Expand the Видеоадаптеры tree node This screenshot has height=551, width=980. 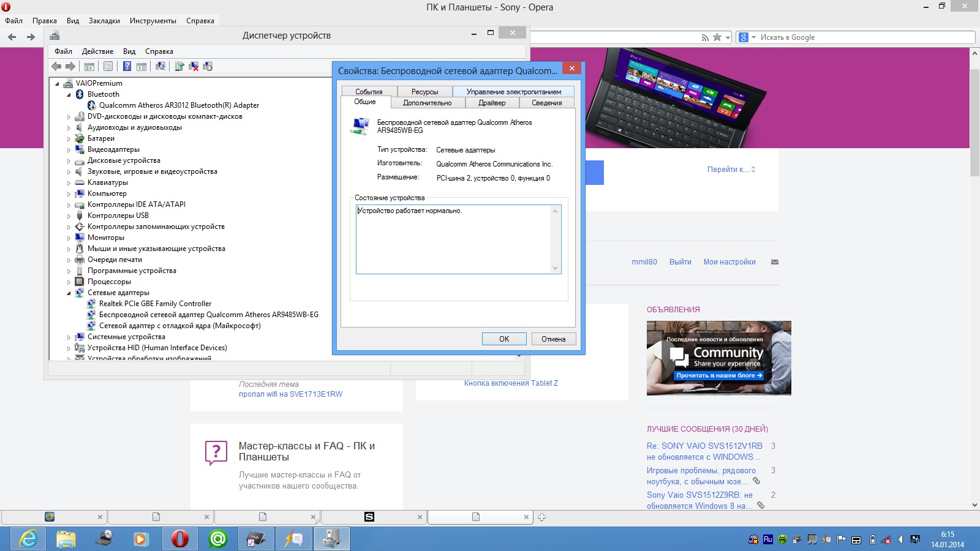pos(69,150)
